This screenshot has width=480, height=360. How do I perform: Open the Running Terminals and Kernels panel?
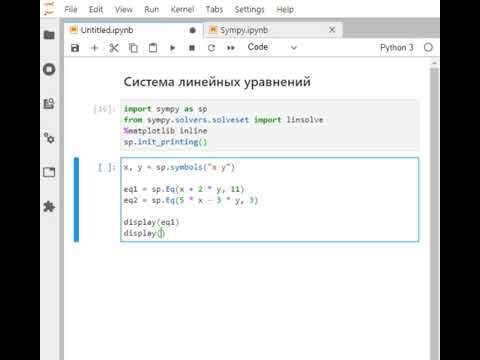49,69
